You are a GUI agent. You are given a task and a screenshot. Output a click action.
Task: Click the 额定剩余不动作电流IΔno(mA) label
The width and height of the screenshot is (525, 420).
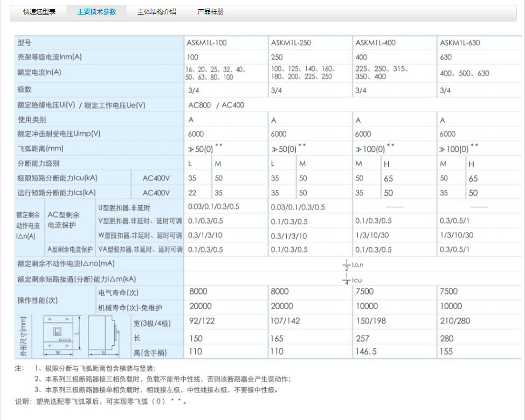click(66, 264)
